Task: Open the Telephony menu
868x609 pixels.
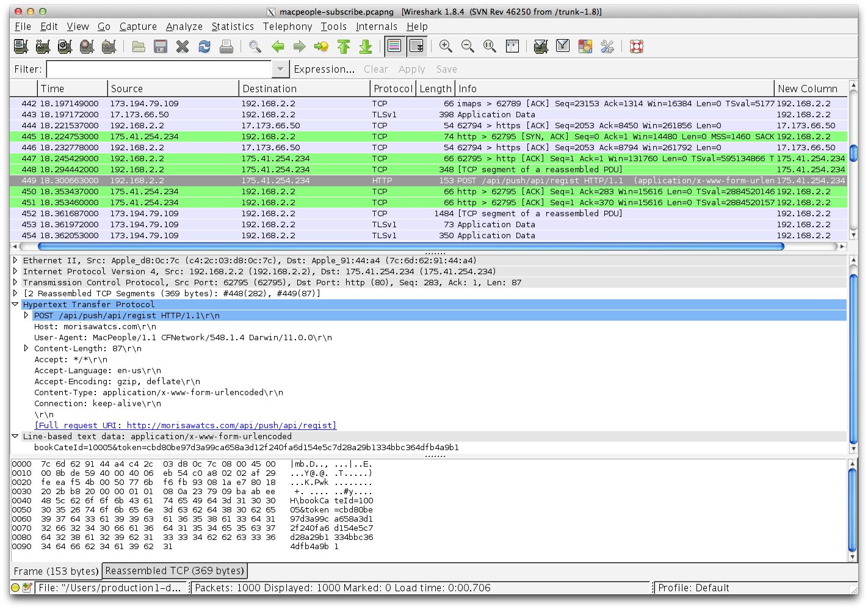Action: pyautogui.click(x=288, y=26)
